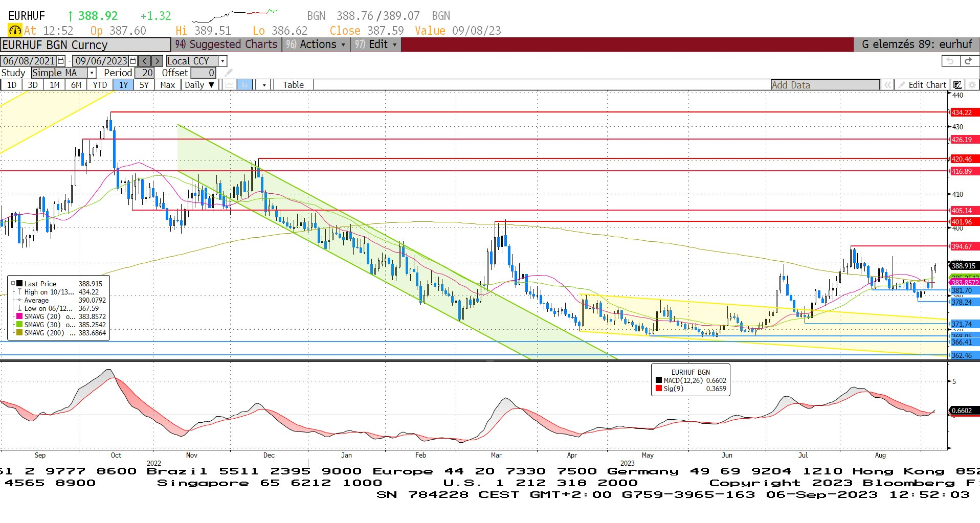Viewport: 980px width, 523px height.
Task: Switch to Table view
Action: (x=293, y=85)
